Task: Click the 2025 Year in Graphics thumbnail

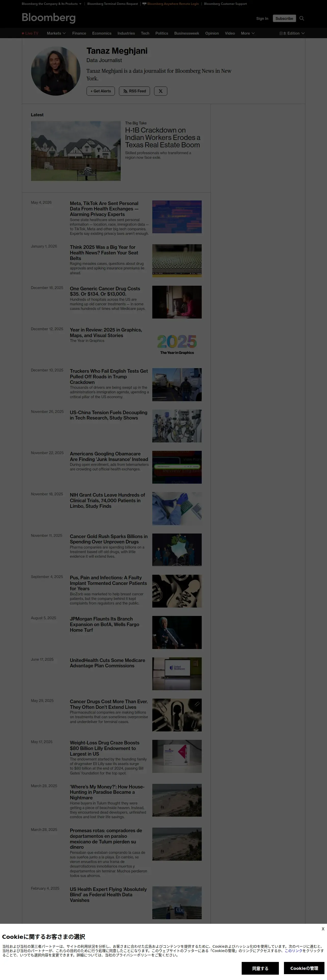Action: tap(177, 343)
